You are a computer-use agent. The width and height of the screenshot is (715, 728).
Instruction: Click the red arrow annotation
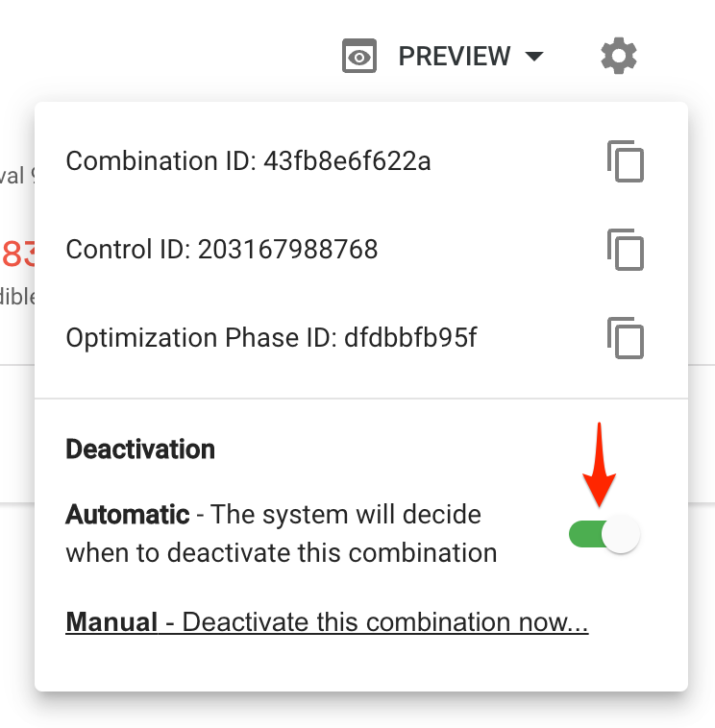[600, 464]
